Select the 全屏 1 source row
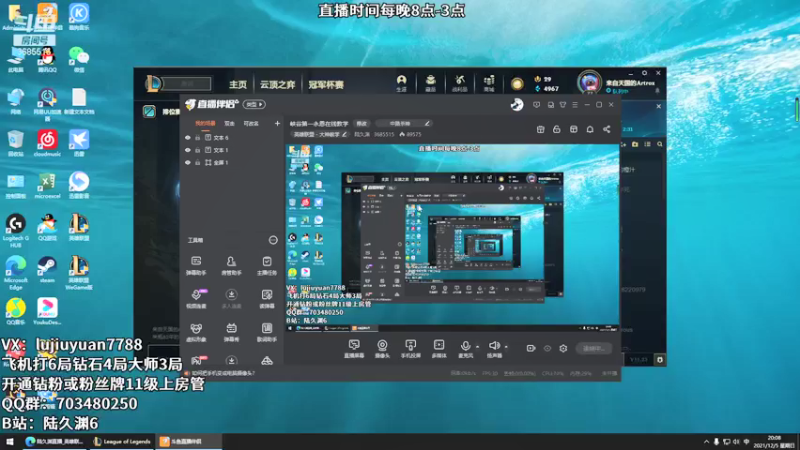This screenshot has height=450, width=800. [232, 162]
